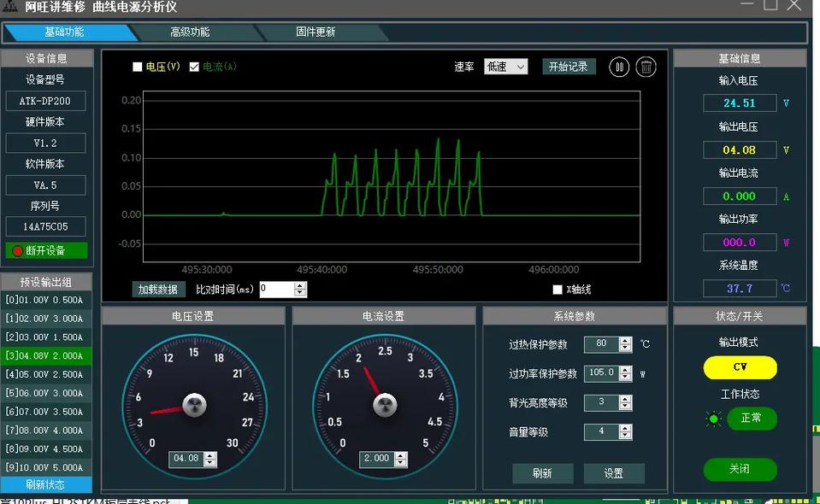Click the trash can clear-chart icon
Image resolution: width=820 pixels, height=504 pixels.
pyautogui.click(x=646, y=67)
